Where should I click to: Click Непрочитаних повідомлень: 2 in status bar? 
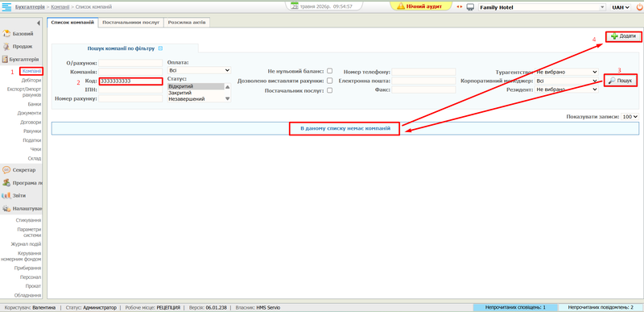click(x=601, y=307)
